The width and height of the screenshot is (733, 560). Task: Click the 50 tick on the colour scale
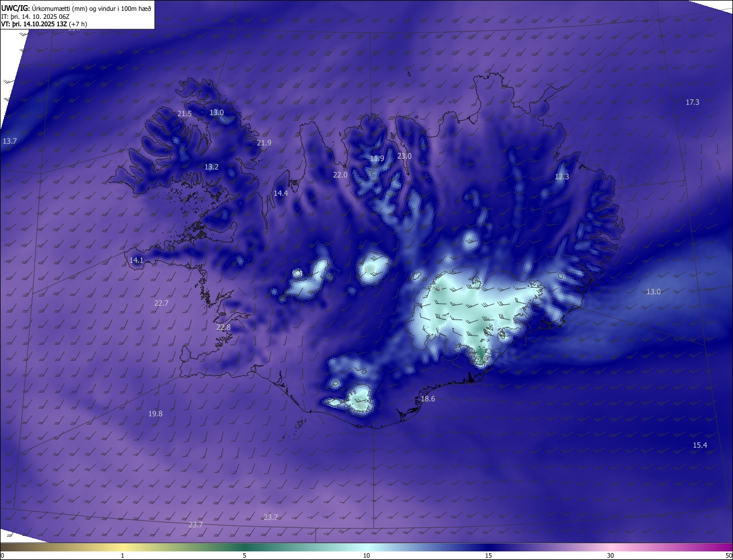coord(728,555)
